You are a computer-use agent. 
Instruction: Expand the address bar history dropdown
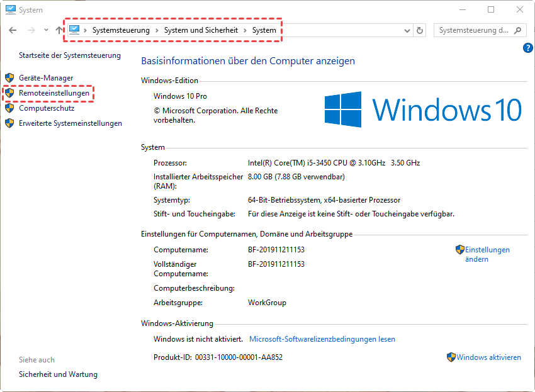click(406, 30)
